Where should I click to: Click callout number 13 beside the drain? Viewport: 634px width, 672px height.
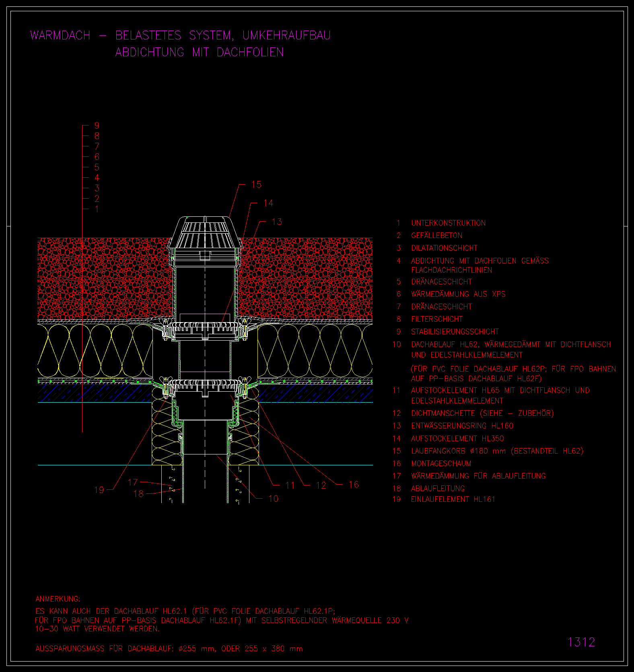click(x=277, y=222)
